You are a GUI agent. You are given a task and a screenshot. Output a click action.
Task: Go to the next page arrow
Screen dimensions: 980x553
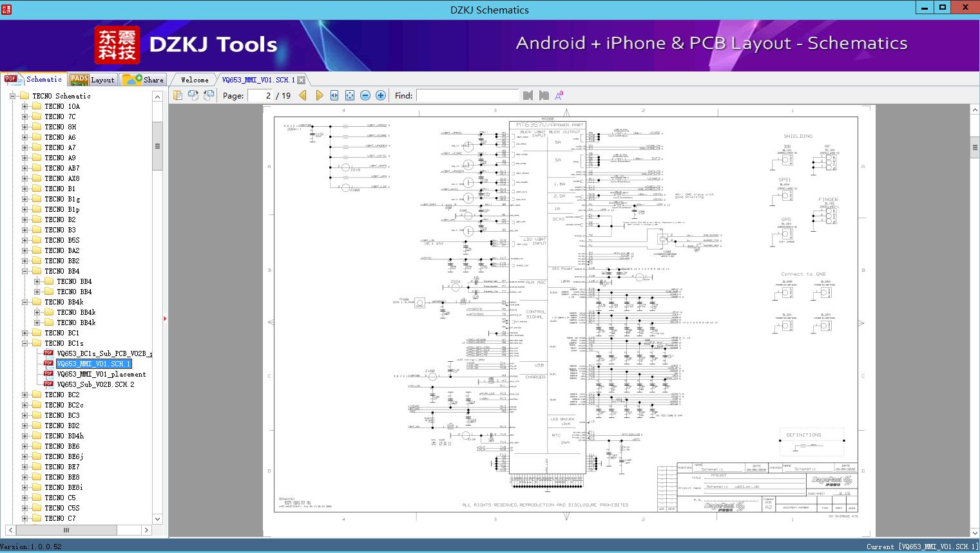coord(319,95)
